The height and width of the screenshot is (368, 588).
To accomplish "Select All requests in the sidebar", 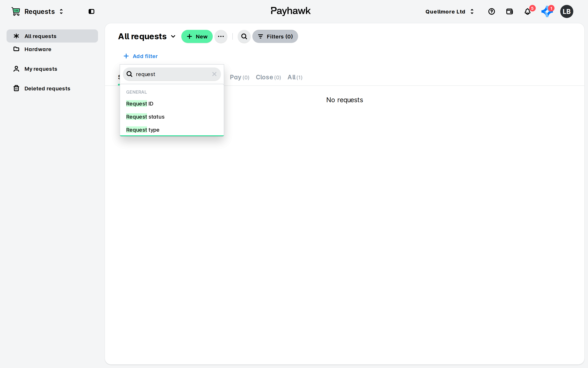I will [52, 36].
